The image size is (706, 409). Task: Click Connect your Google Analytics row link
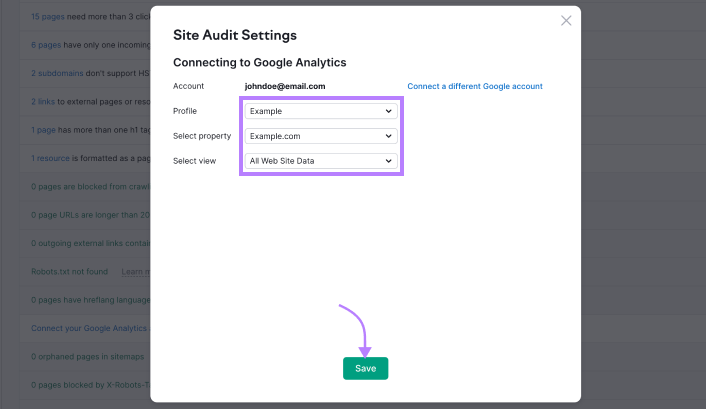click(x=90, y=328)
